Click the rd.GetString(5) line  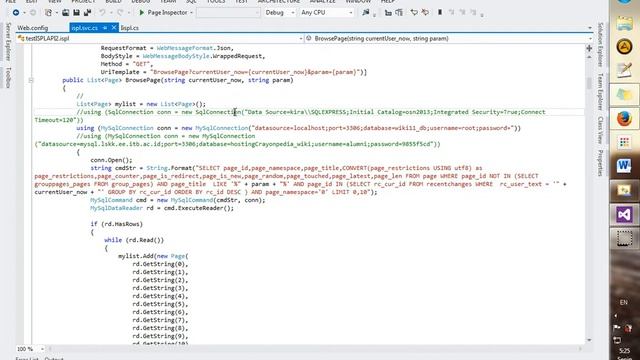pyautogui.click(x=160, y=304)
